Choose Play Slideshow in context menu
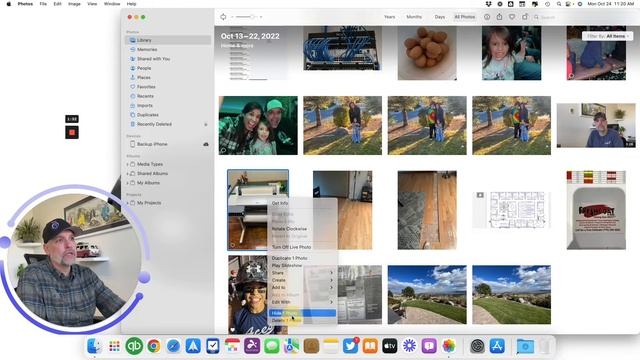 pyautogui.click(x=302, y=266)
